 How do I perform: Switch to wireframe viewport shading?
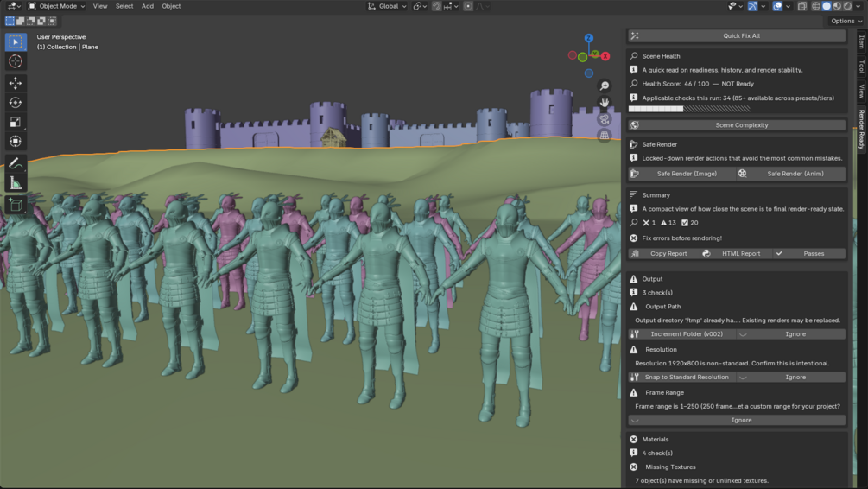[x=816, y=6]
